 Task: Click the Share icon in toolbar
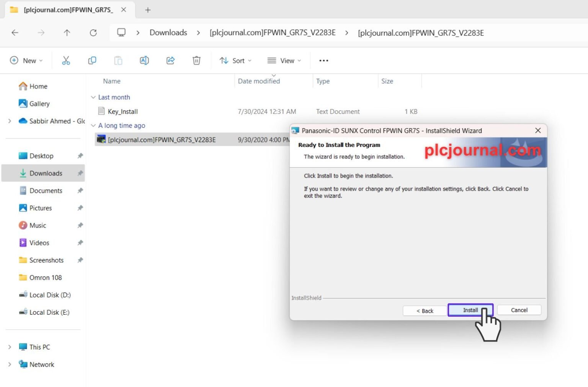tap(170, 60)
